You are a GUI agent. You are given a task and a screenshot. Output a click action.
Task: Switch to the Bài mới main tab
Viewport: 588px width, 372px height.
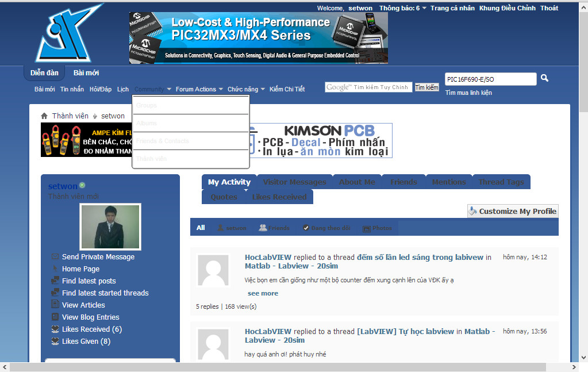(86, 73)
